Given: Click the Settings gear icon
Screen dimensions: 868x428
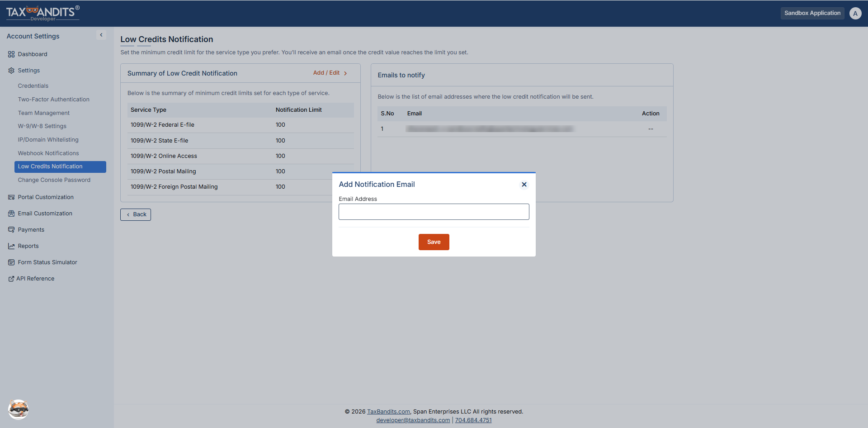Looking at the screenshot, I should [x=11, y=71].
